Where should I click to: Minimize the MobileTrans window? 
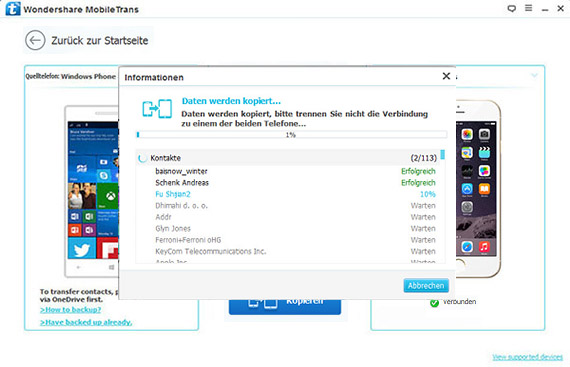point(545,9)
